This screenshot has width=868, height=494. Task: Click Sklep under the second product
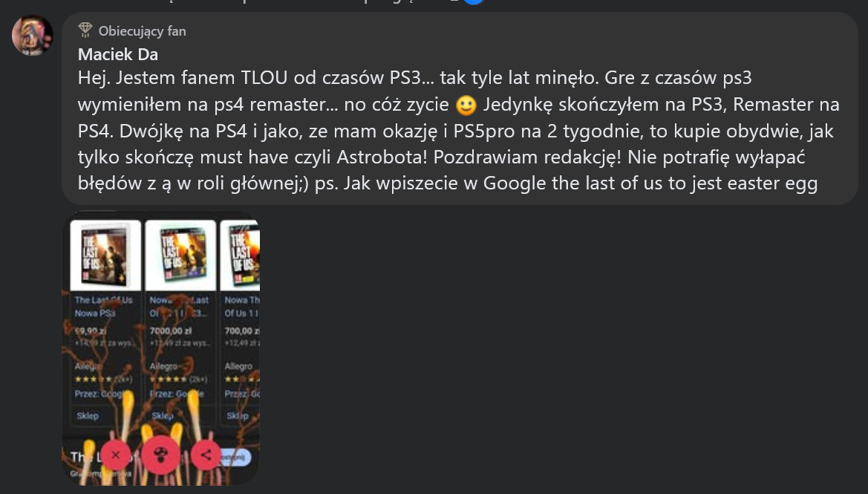coord(162,416)
